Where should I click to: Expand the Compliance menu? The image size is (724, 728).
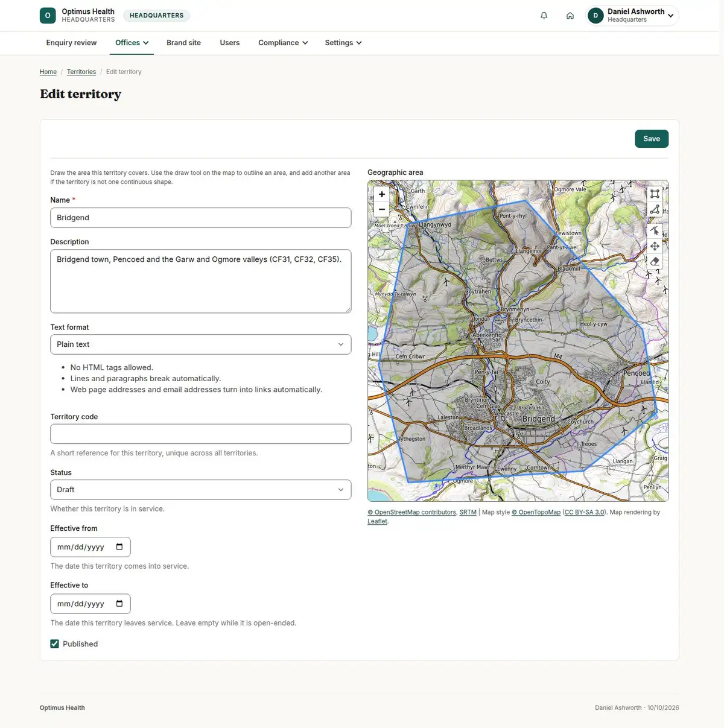[283, 43]
